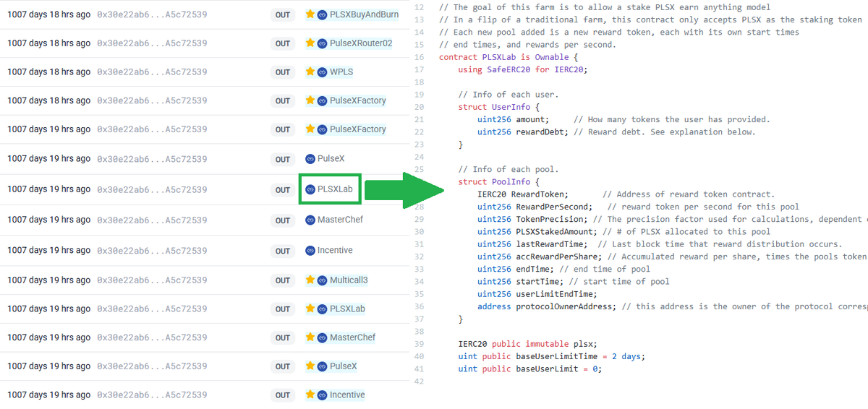Click star icon in the 19 hrs PulseXFactory row
The width and height of the screenshot is (868, 409).
click(x=310, y=129)
